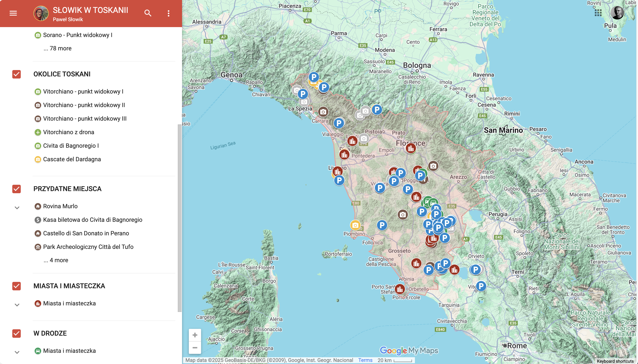Click the map author avatar photo
Viewport: 638px width, 364px height.
(x=41, y=13)
